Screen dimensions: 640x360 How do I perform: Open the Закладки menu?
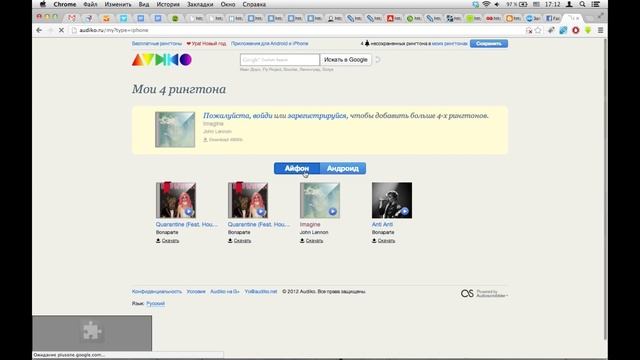pos(200,4)
